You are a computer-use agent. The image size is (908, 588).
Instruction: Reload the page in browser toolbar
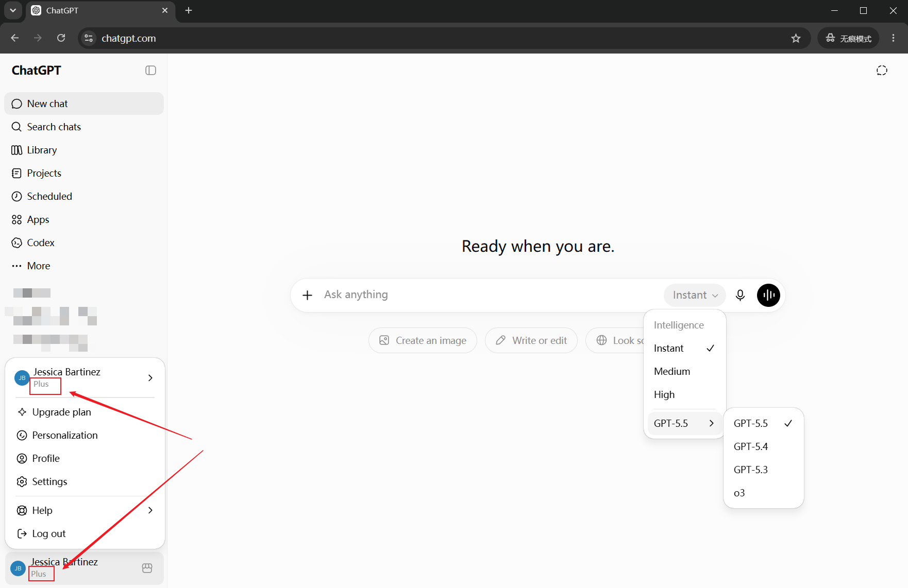(61, 38)
